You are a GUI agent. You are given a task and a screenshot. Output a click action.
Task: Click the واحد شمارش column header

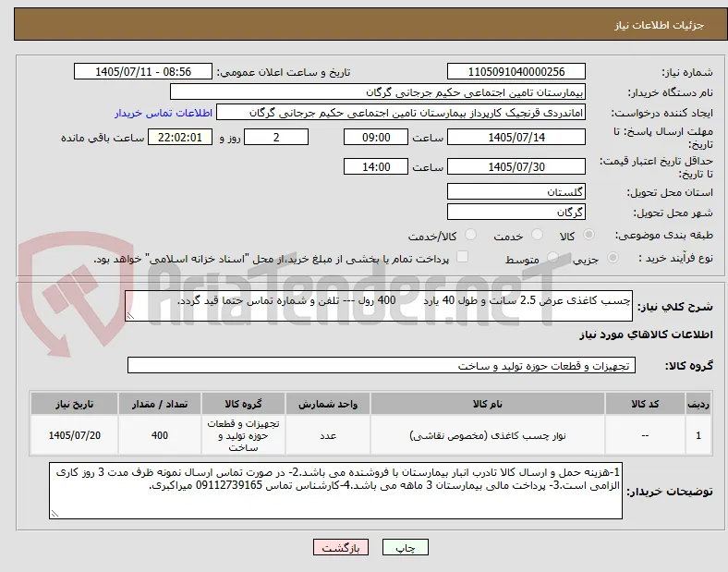(x=328, y=404)
